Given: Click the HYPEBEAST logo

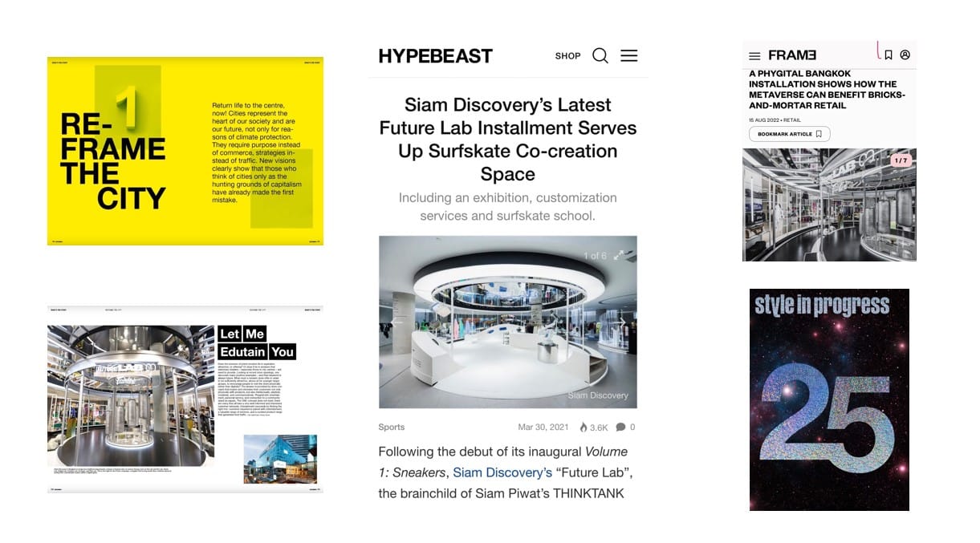Looking at the screenshot, I should (435, 56).
